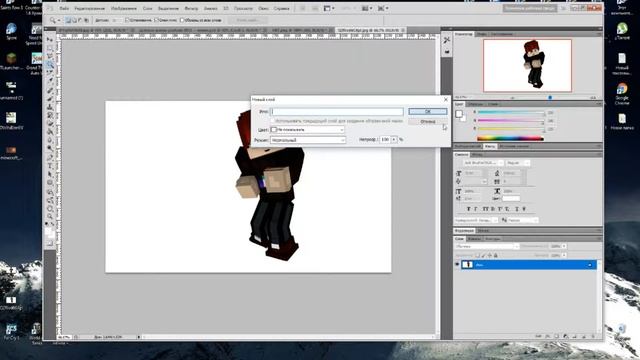Click OK in the New Layer dialog
Viewport: 640px width, 360px height.
(x=428, y=111)
